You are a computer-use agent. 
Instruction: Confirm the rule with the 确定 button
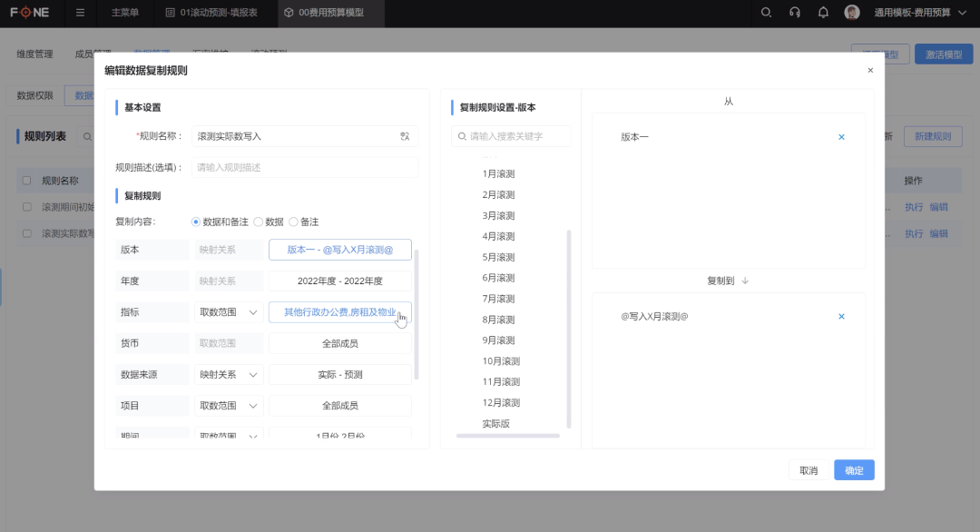(853, 469)
